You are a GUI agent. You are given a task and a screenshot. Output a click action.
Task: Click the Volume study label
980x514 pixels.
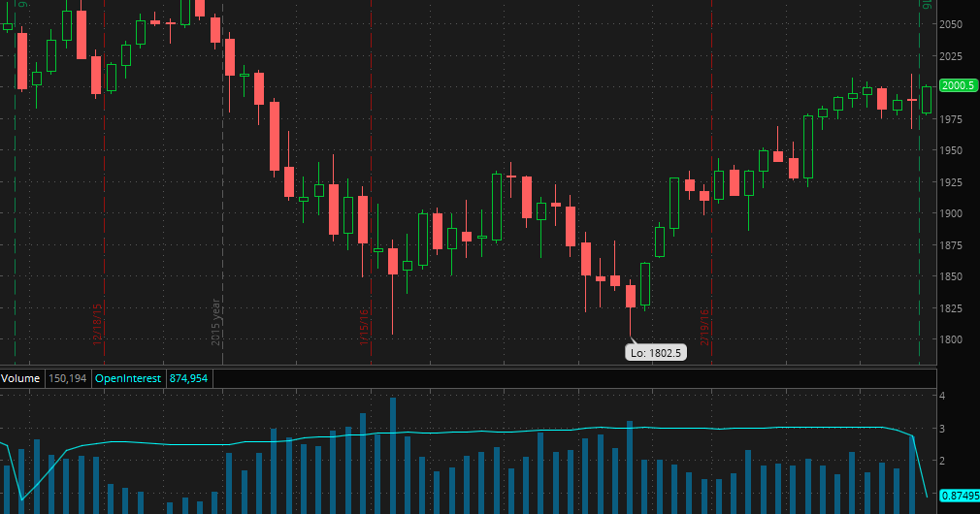click(x=20, y=378)
